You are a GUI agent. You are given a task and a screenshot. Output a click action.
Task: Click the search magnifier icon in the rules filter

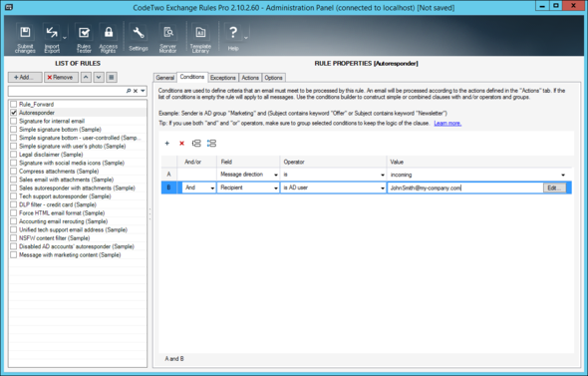(x=129, y=91)
